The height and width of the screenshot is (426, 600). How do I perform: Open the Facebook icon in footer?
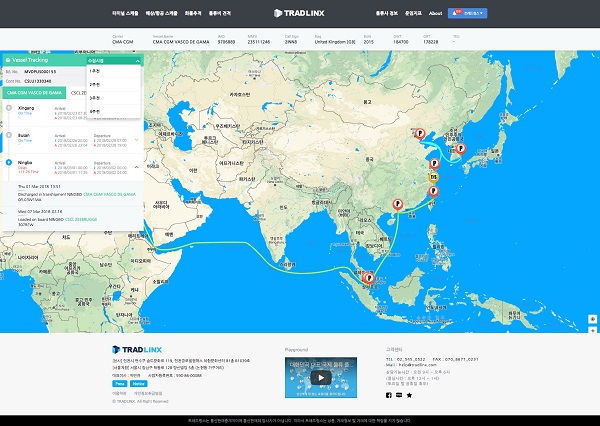[x=389, y=395]
